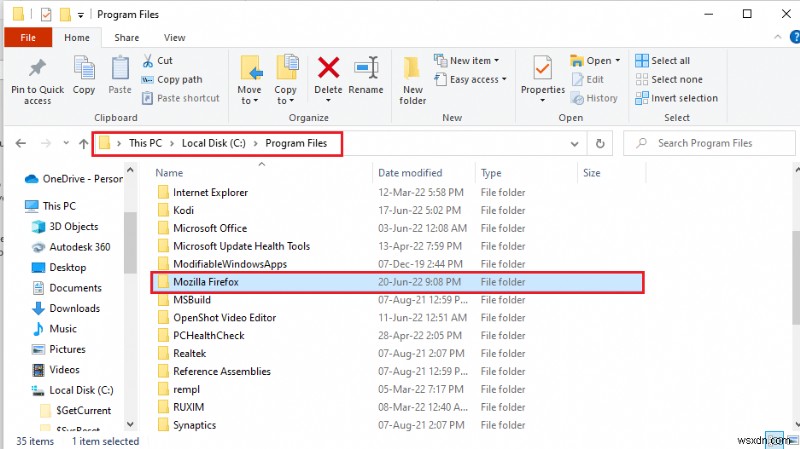Image resolution: width=800 pixels, height=449 pixels.
Task: Open the Copy to menu
Action: point(286,80)
